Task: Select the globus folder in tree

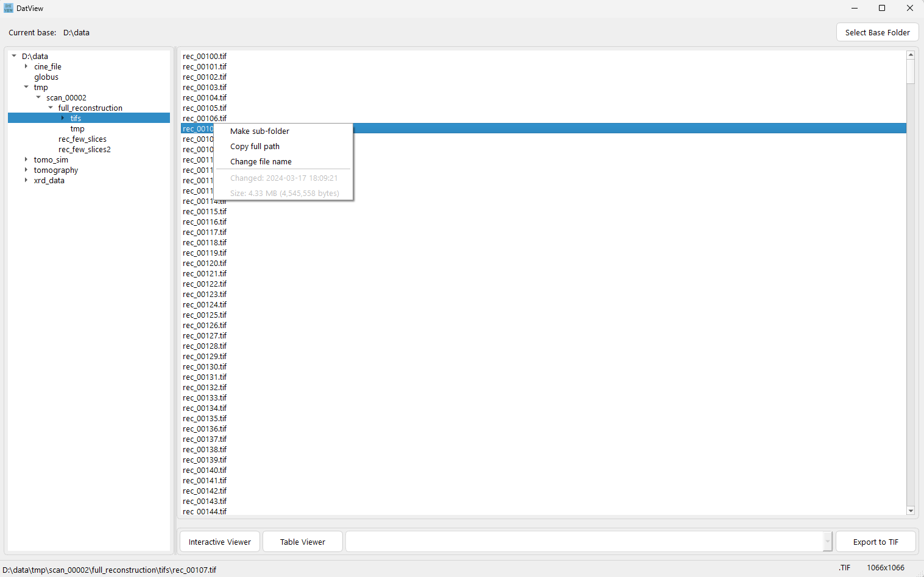Action: tap(46, 77)
